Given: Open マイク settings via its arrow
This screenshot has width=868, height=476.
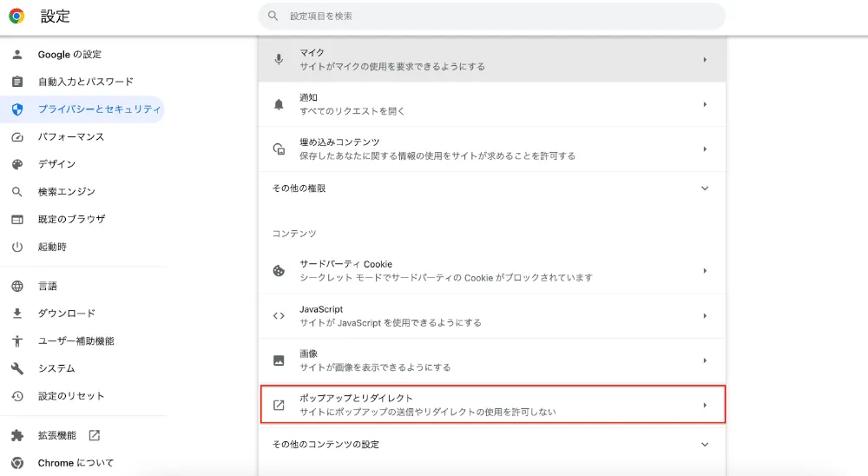Looking at the screenshot, I should [705, 59].
